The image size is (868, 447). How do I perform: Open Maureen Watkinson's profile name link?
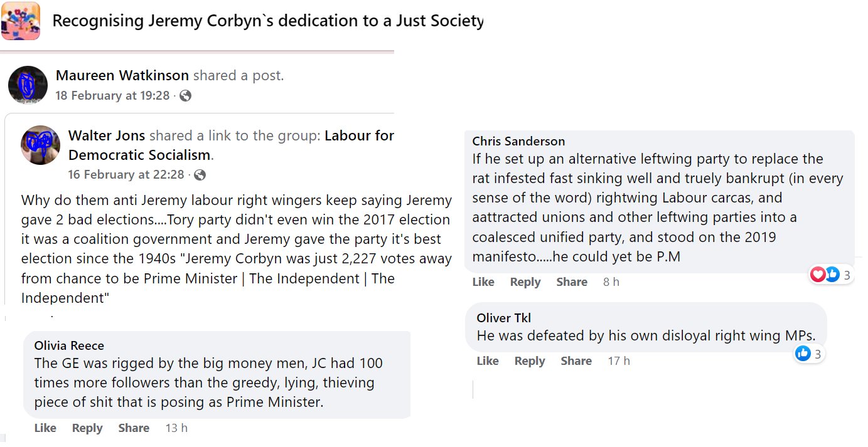(122, 76)
